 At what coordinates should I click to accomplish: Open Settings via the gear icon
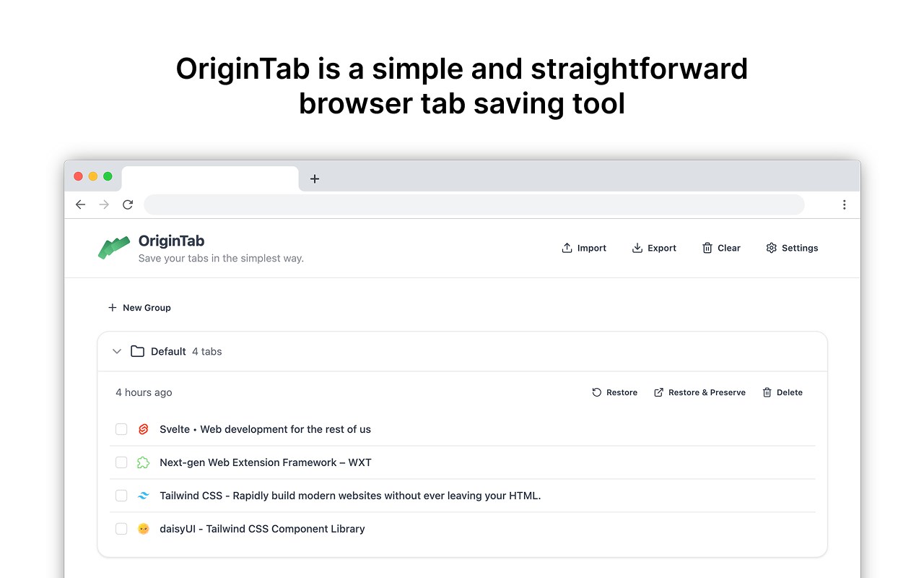point(771,248)
